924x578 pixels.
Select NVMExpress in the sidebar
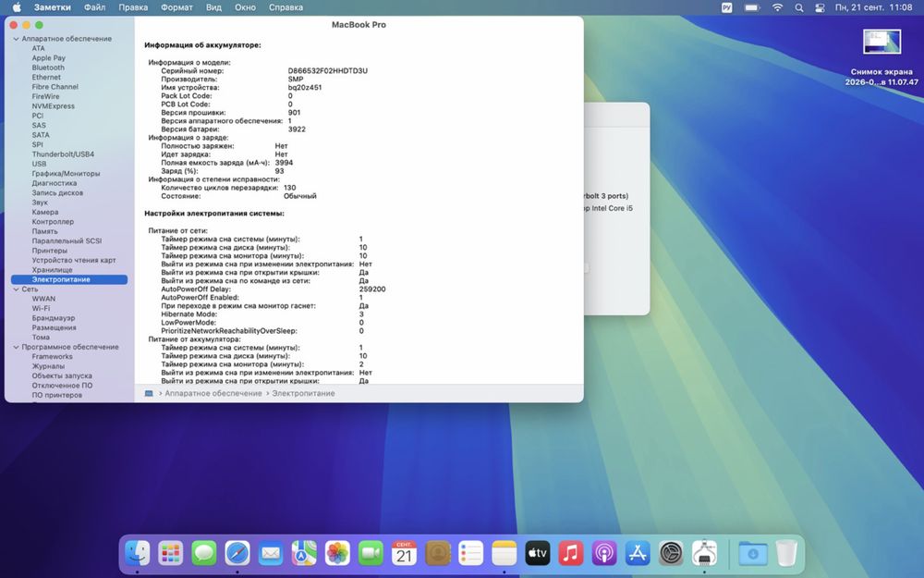coord(53,106)
